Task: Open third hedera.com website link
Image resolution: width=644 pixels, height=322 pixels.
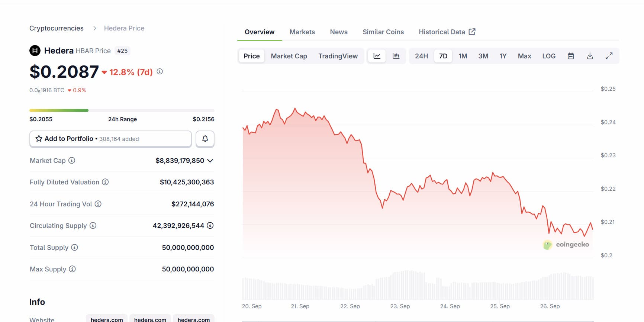Action: point(194,319)
